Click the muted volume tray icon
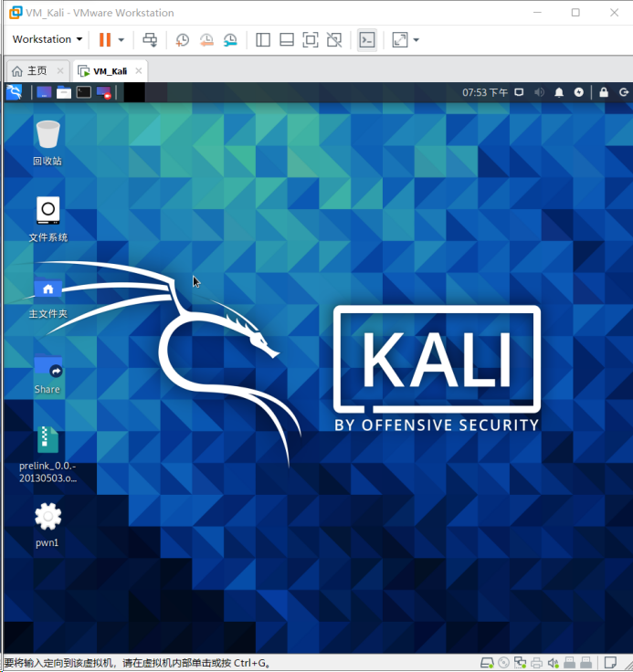The width and height of the screenshot is (633, 672). pyautogui.click(x=539, y=92)
